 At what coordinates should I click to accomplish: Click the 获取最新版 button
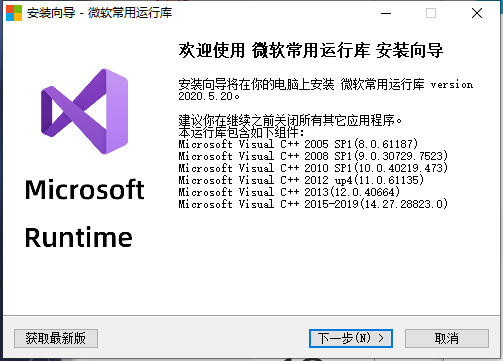pos(56,338)
